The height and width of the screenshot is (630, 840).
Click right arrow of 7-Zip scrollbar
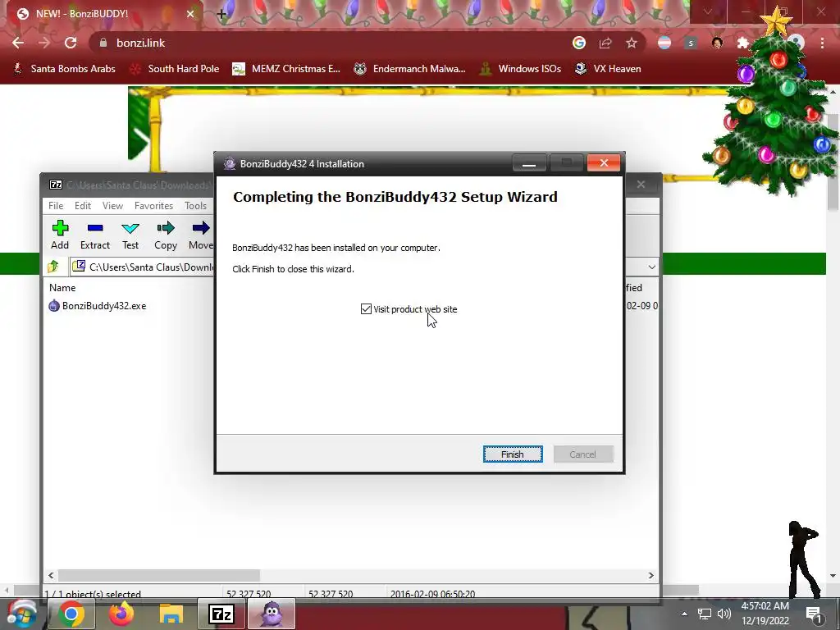click(x=651, y=575)
